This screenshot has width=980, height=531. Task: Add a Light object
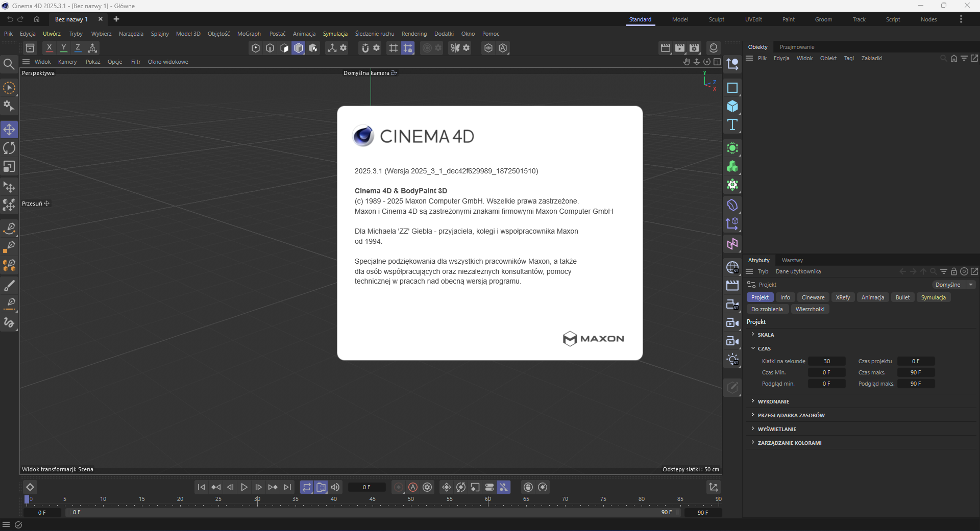(x=732, y=360)
